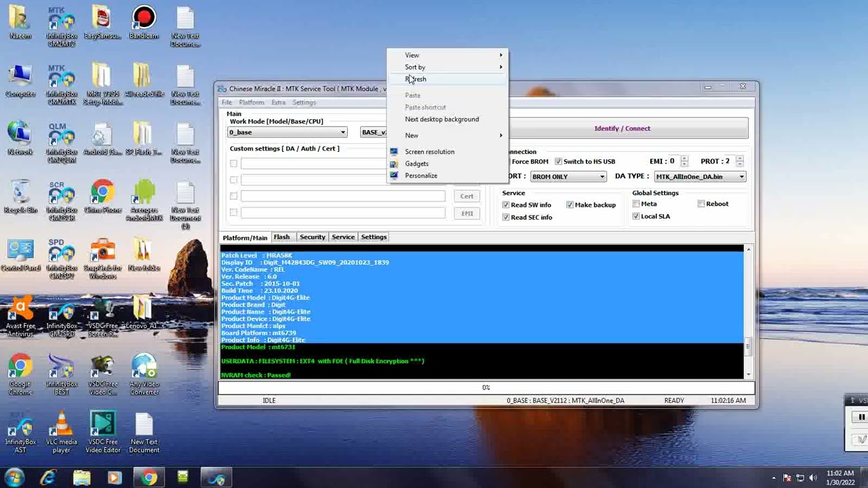Switch to the Security tab

tap(313, 237)
